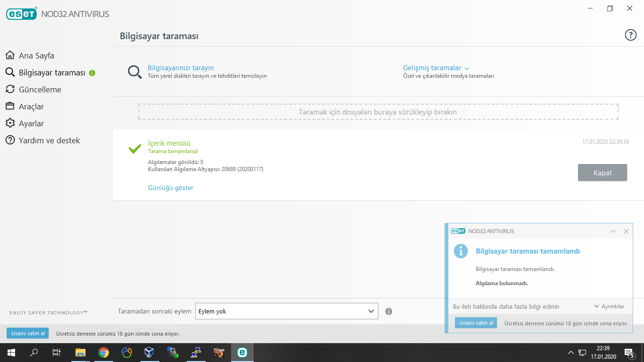Click the scan timestamp 17.01.2020 22:39:39
This screenshot has width=644, height=362.
[x=605, y=141]
